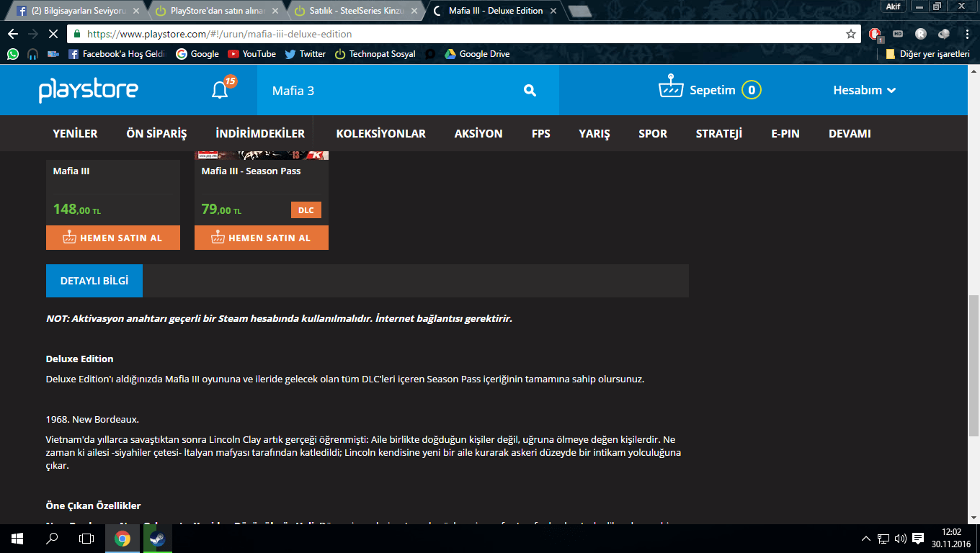Click the browser address bar URL
980x553 pixels.
(x=220, y=34)
